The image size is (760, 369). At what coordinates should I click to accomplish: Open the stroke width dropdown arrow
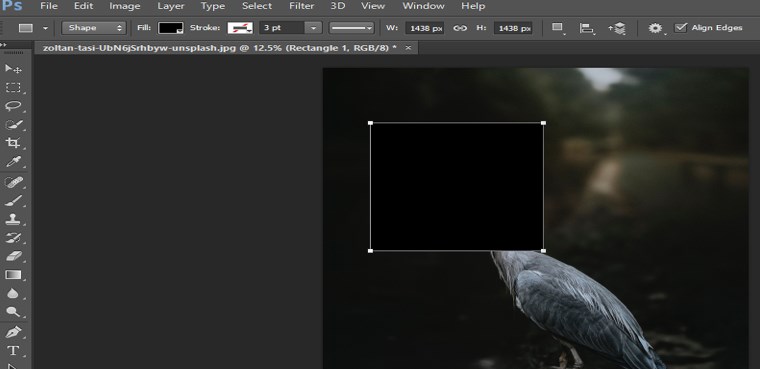point(314,28)
